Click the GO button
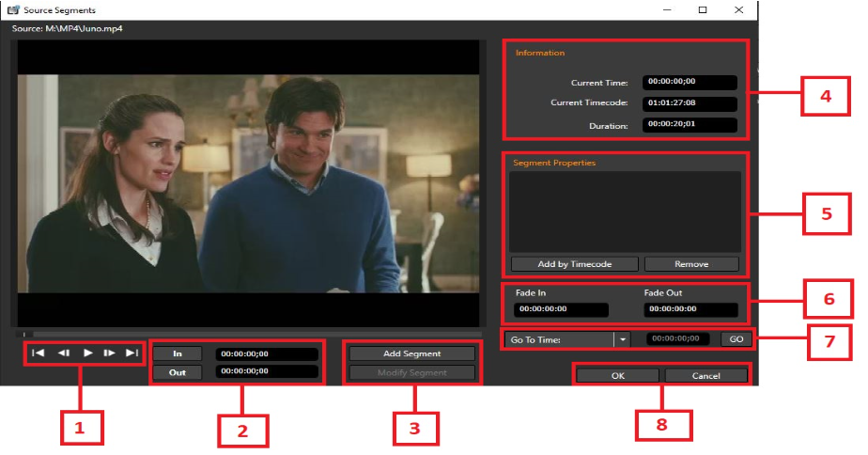The height and width of the screenshot is (455, 868). [736, 339]
